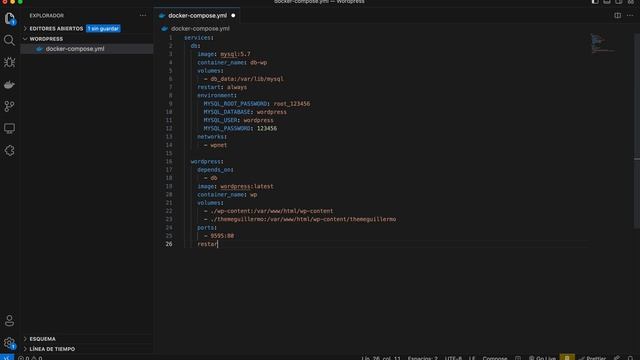Click 'MYSQL_USER' key
Viewport: 640px width, 360px height.
220,120
